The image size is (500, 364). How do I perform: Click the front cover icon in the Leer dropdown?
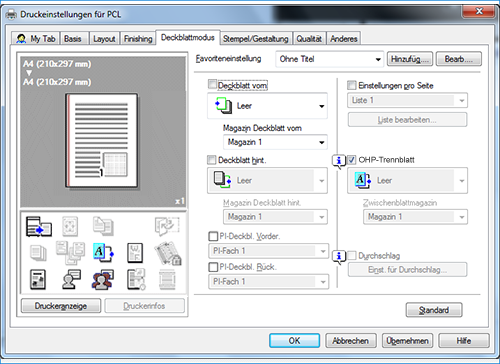click(223, 106)
